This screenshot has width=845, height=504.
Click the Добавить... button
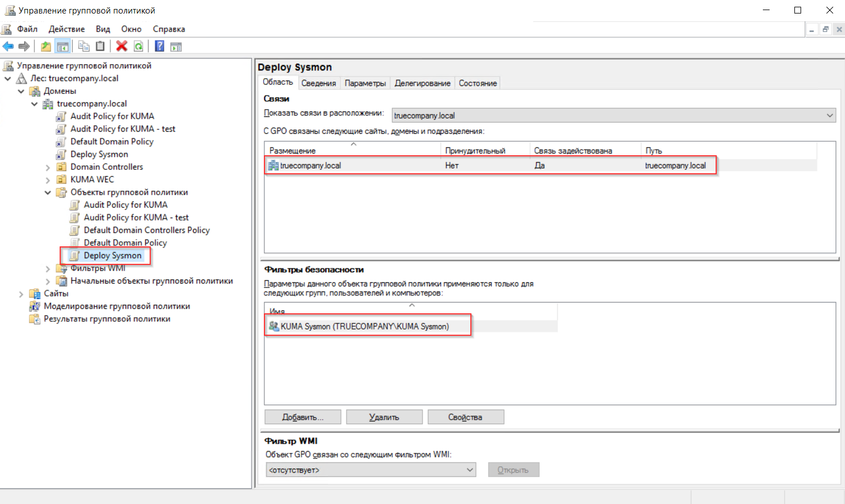click(x=303, y=417)
